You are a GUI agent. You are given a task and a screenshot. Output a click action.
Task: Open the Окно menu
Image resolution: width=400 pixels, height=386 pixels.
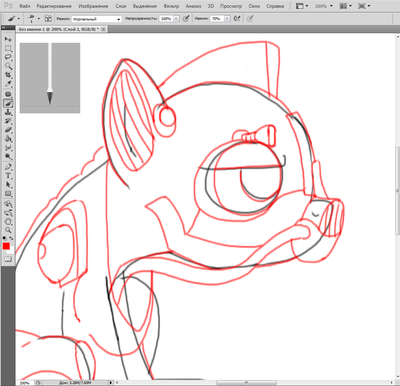click(254, 6)
